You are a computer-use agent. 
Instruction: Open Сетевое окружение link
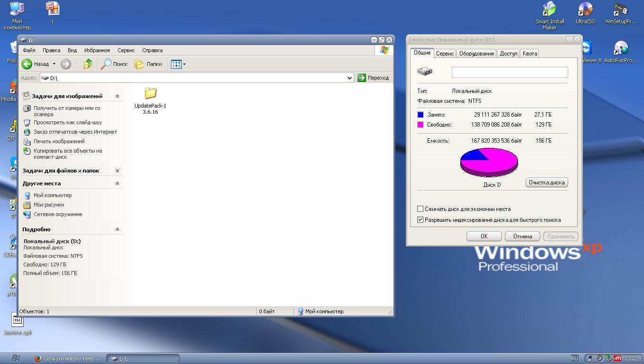point(58,214)
